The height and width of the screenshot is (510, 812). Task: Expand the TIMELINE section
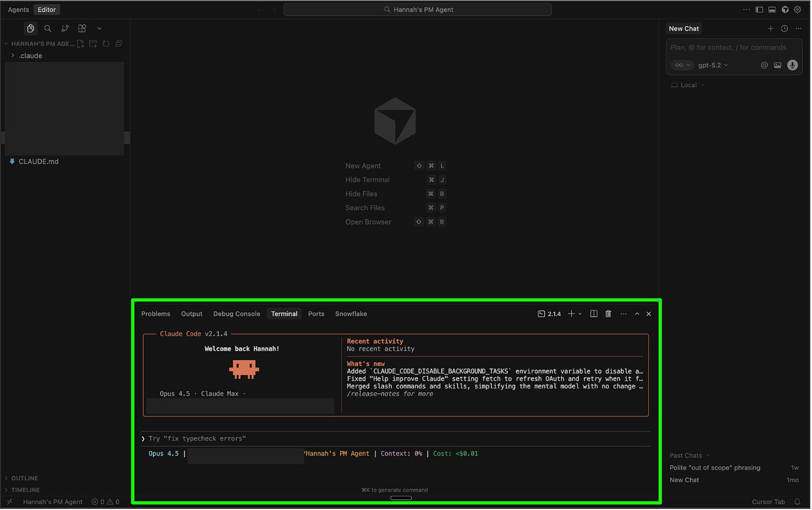click(x=25, y=490)
